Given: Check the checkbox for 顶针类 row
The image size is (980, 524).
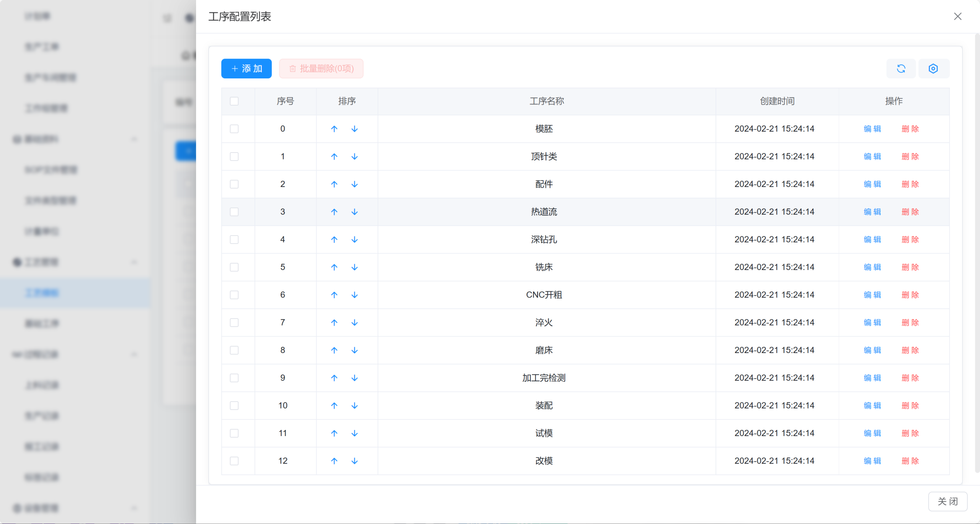Looking at the screenshot, I should click(234, 156).
